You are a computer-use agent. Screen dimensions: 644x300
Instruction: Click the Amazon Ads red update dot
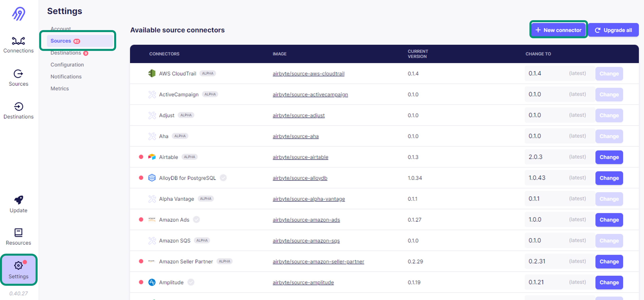[141, 219]
